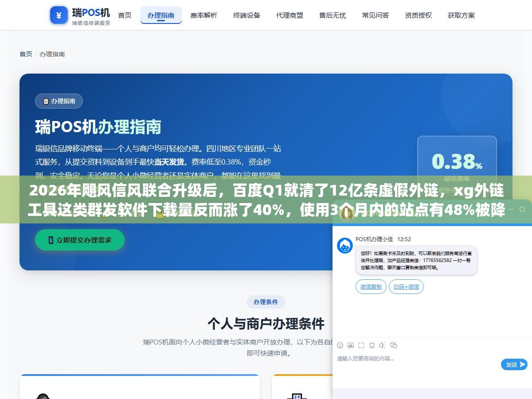Screen dimensions: 532x399
Task: Go to 首页 in the navigation bar
Action: click(x=125, y=15)
